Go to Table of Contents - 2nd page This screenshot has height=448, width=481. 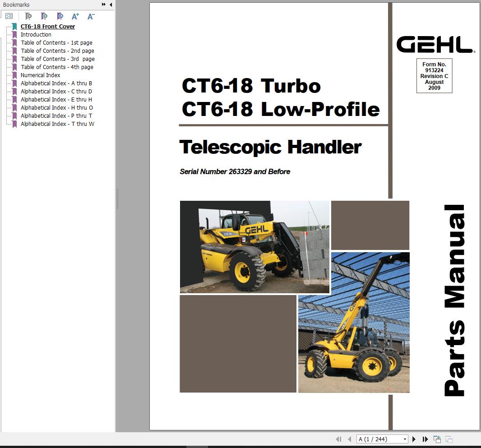pyautogui.click(x=57, y=51)
